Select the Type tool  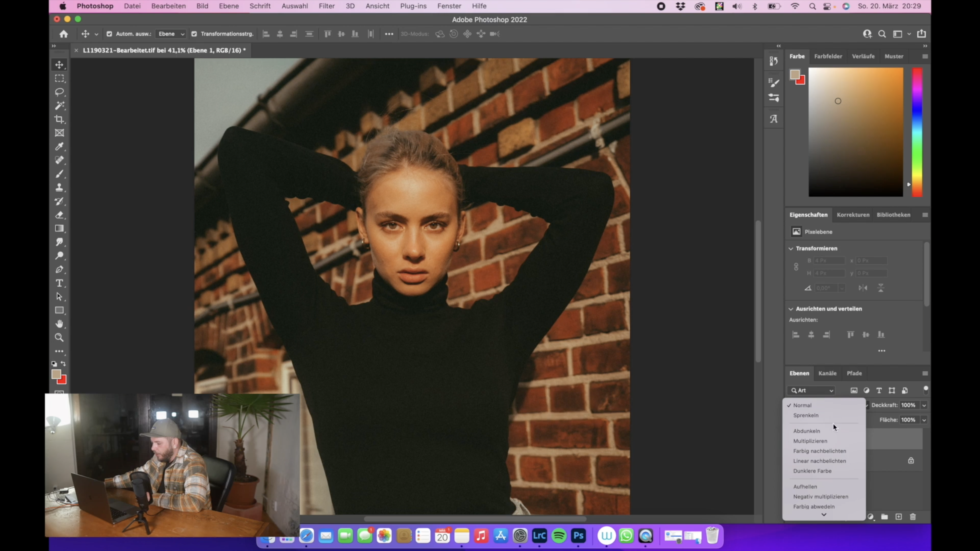pos(59,283)
